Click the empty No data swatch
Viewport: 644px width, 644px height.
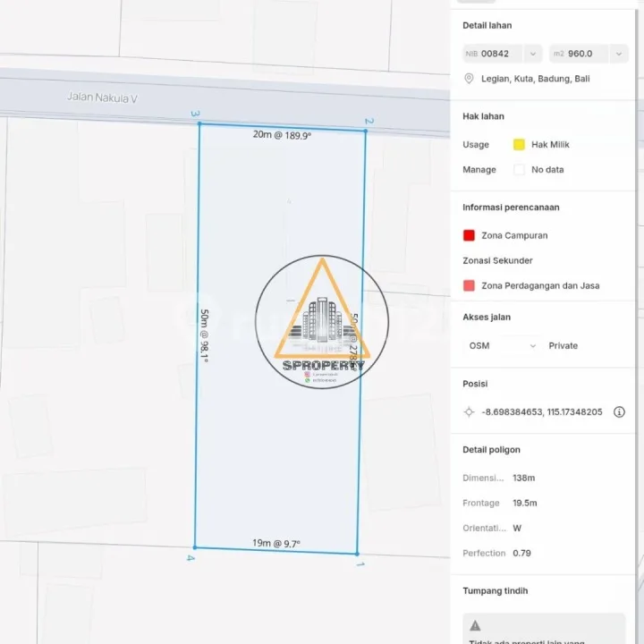pyautogui.click(x=519, y=170)
